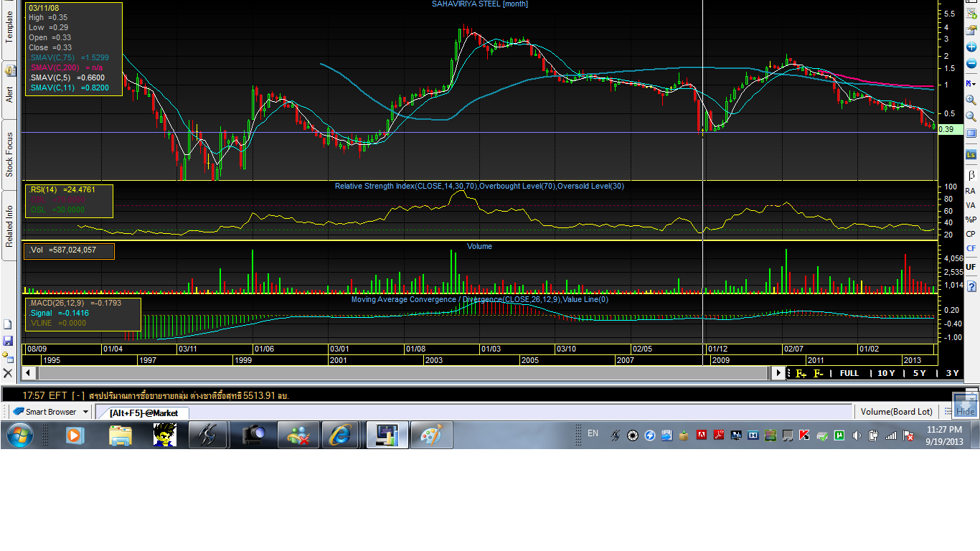The image size is (980, 551).
Task: Click the RA button
Action: click(971, 191)
